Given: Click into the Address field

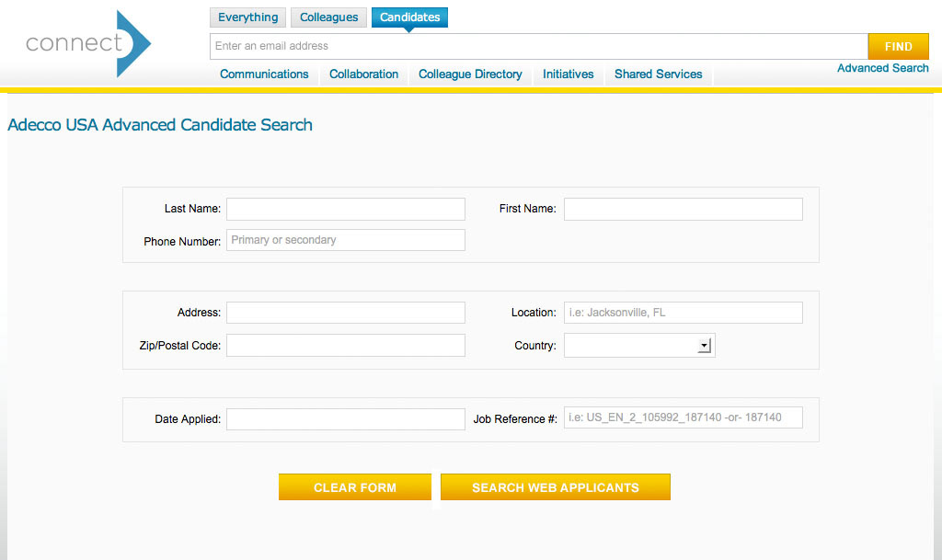Looking at the screenshot, I should pos(346,313).
